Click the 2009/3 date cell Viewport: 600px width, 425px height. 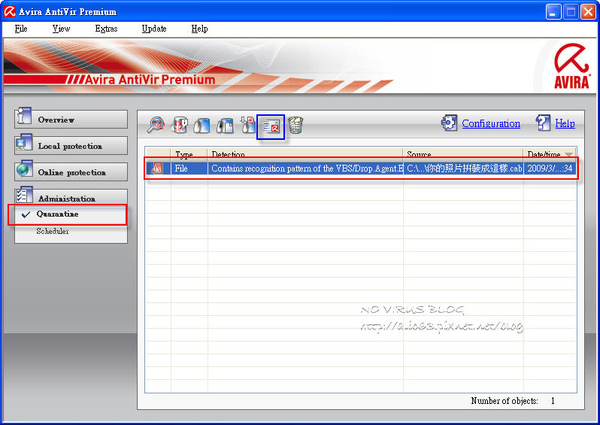(550, 169)
